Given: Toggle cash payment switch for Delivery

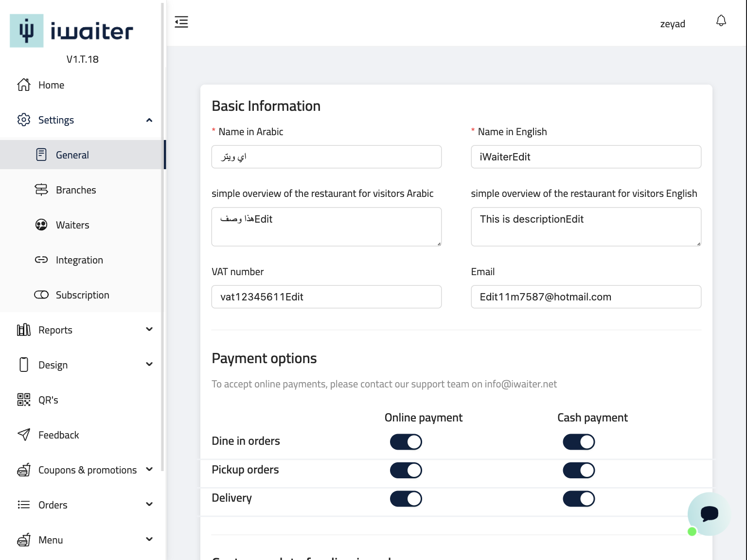Looking at the screenshot, I should [x=579, y=499].
